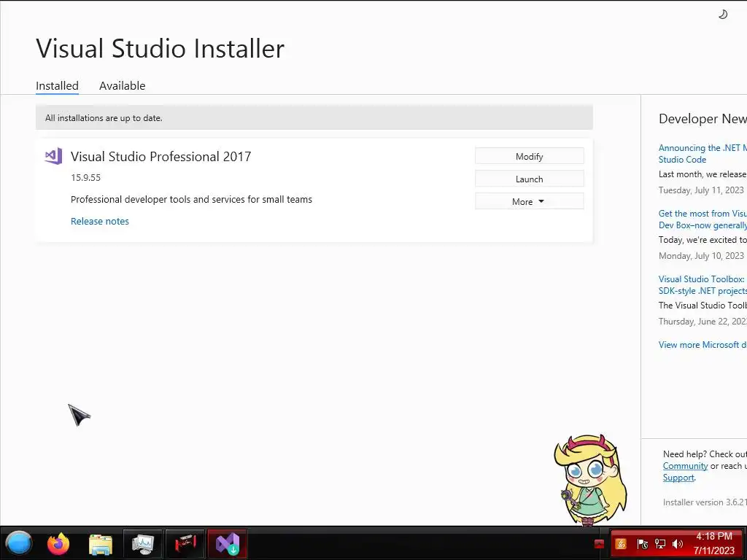Click the date 'Monday, July 10, 2023'

point(701,256)
